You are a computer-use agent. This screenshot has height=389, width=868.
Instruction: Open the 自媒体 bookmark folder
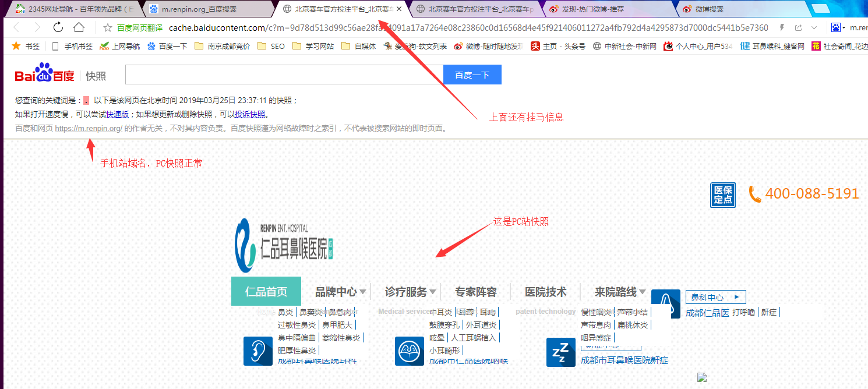[358, 46]
